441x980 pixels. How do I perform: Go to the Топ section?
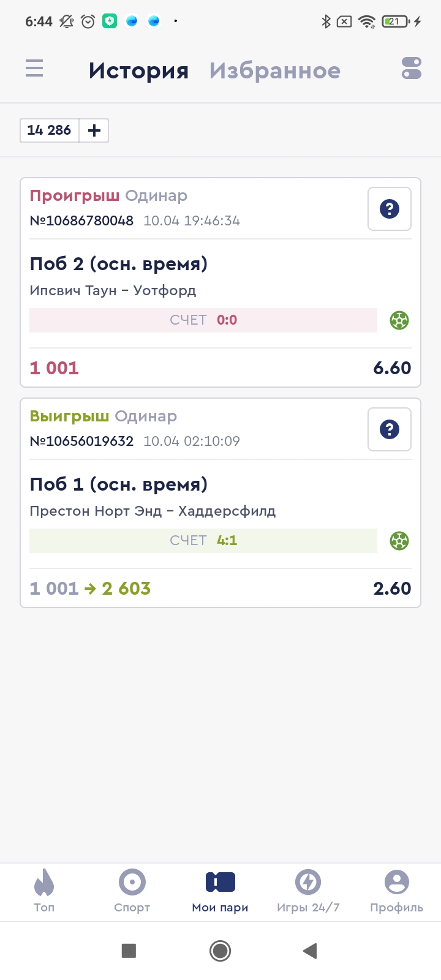coord(44,891)
